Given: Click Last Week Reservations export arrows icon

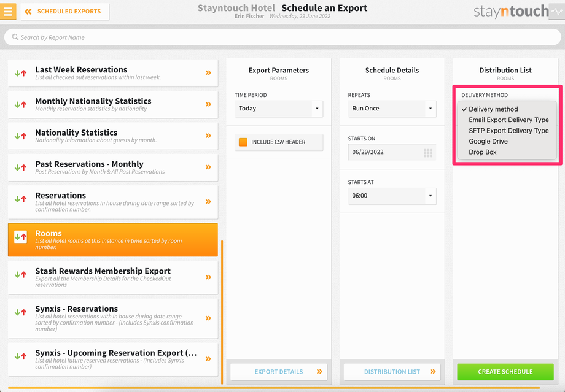Looking at the screenshot, I should tap(20, 73).
